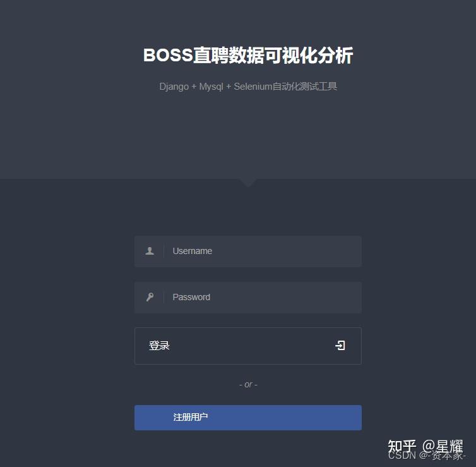Image resolution: width=476 pixels, height=467 pixels.
Task: Click the 注册用户 label text
Action: pyautogui.click(x=191, y=417)
